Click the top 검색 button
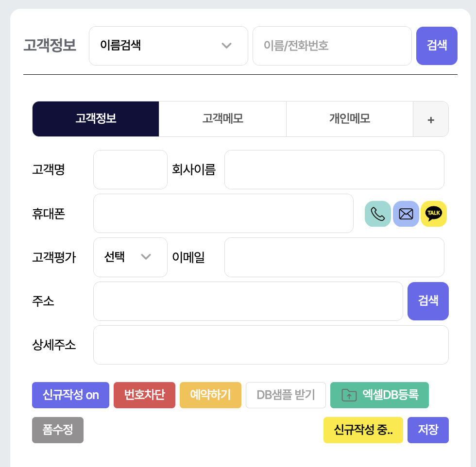Screen dimensions: 476x467 (x=437, y=46)
